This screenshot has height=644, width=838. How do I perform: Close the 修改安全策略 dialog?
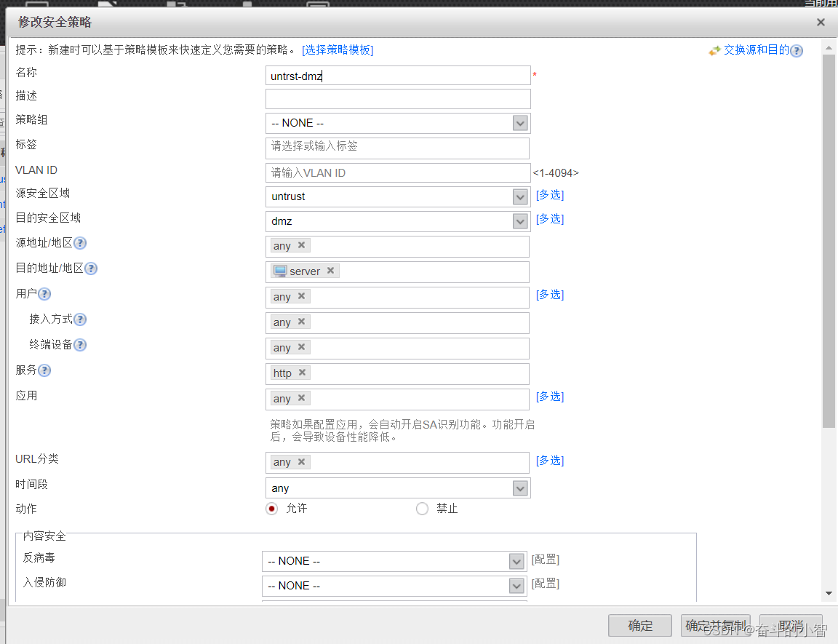click(821, 23)
